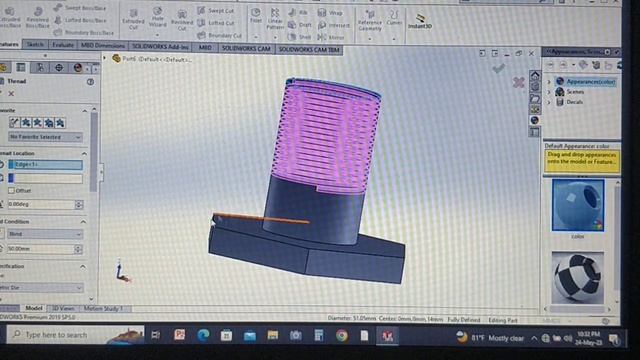Collapse the End Condition section

(83, 222)
